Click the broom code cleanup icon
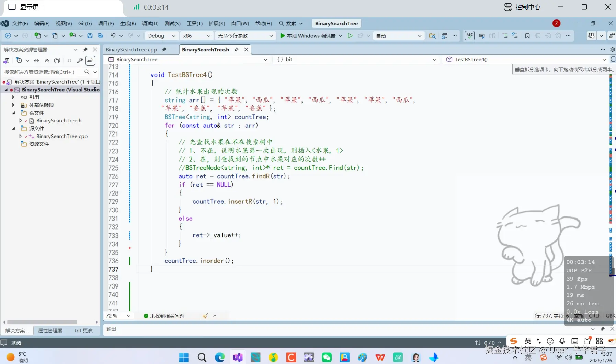616x364 pixels. pos(205,316)
